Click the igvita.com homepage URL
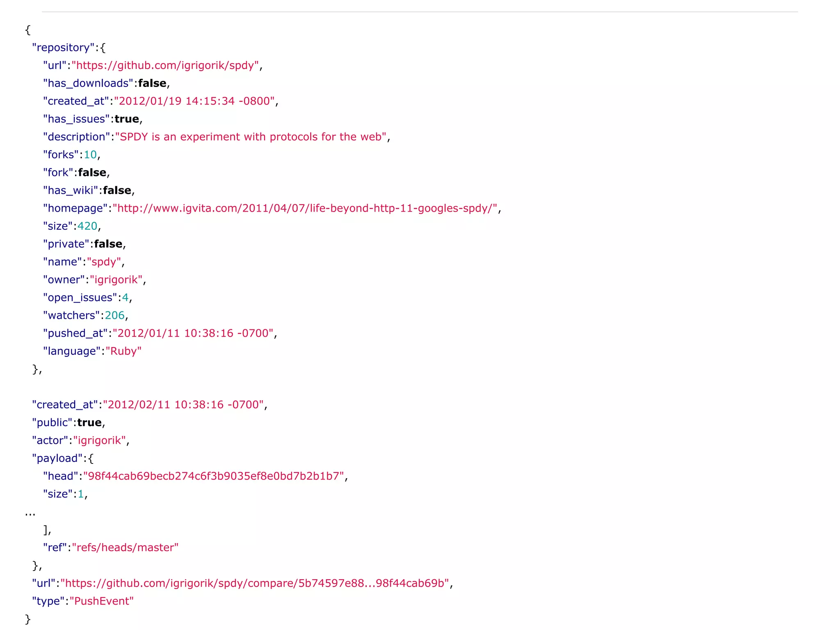The image size is (840, 630). pyautogui.click(x=305, y=208)
